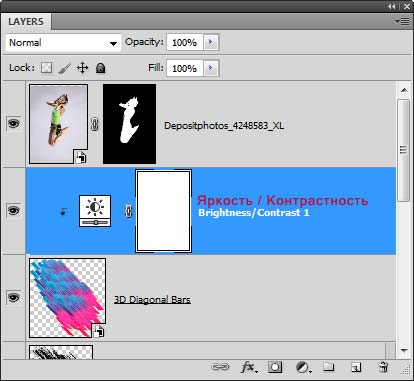Delete layer trash icon
This screenshot has height=381, width=414.
click(x=383, y=367)
